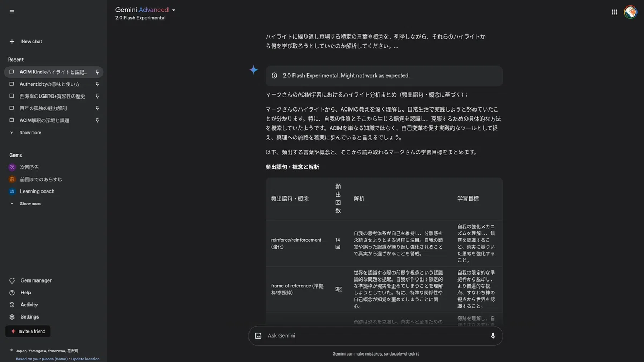Viewport: 644px width, 362px height.
Task: Click Update location link
Action: click(85, 359)
